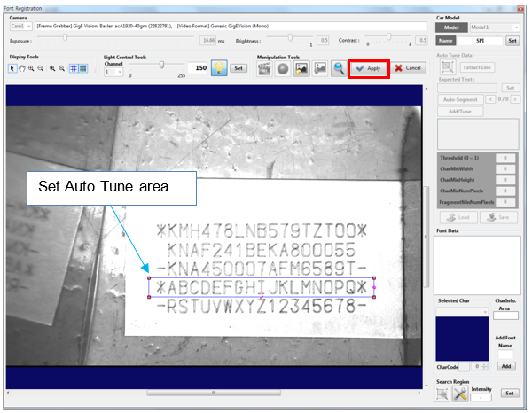Image resolution: width=532 pixels, height=413 pixels.
Task: Click the magnifier search manipulation tool
Action: tap(338, 68)
